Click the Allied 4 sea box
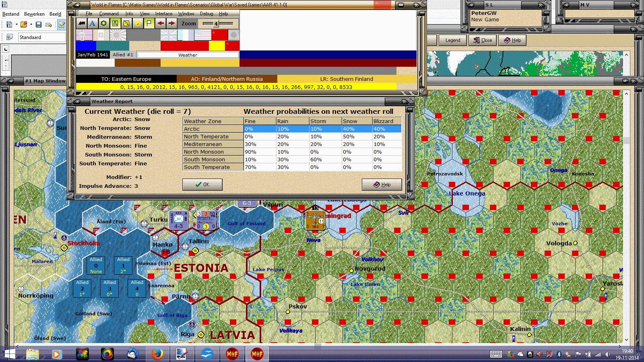 tap(137, 288)
